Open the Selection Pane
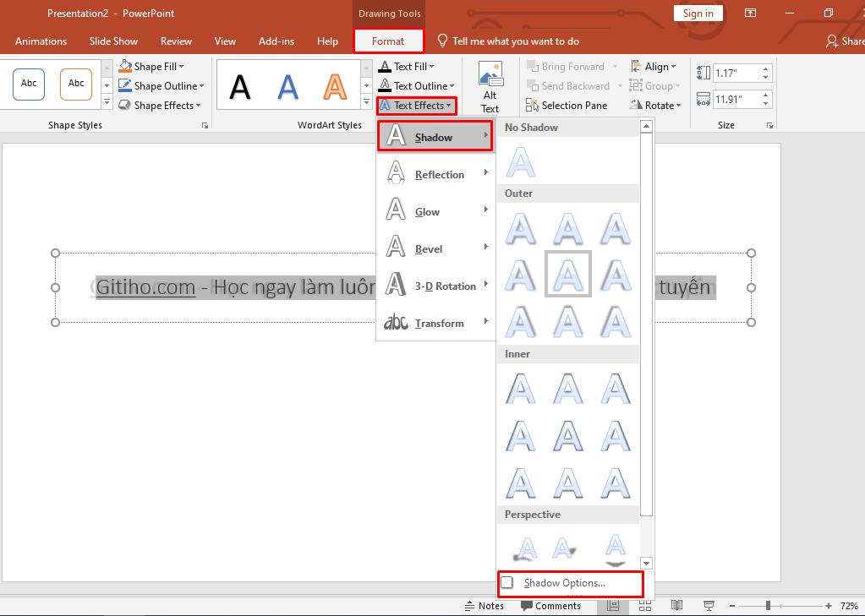 click(x=567, y=106)
